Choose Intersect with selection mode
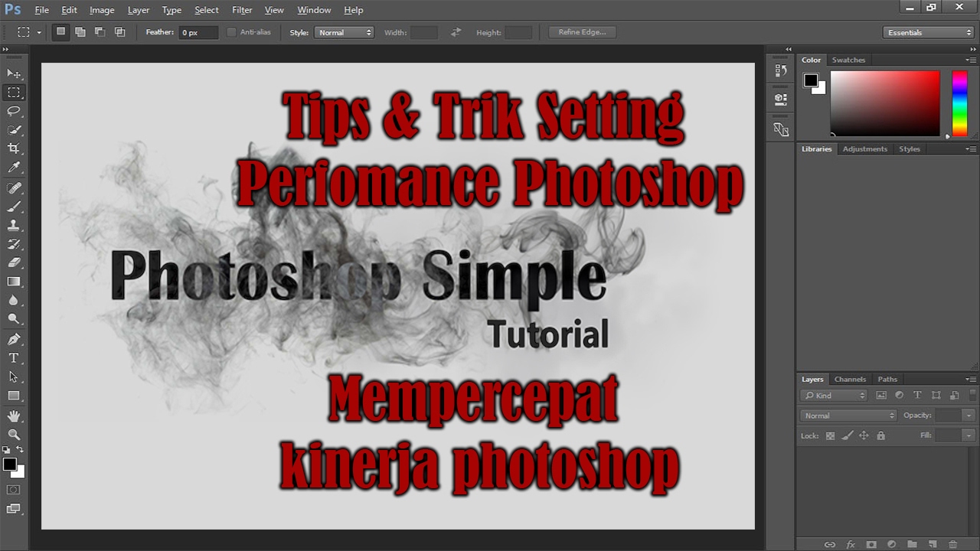The image size is (980, 551). tap(120, 32)
